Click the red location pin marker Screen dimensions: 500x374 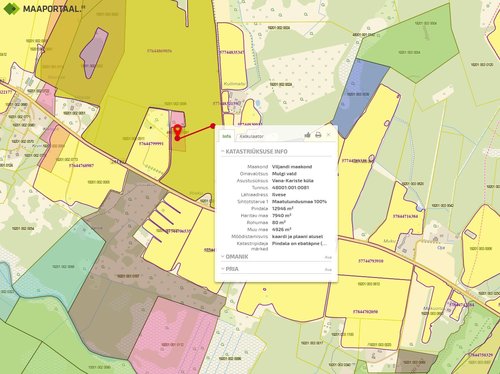point(178,130)
